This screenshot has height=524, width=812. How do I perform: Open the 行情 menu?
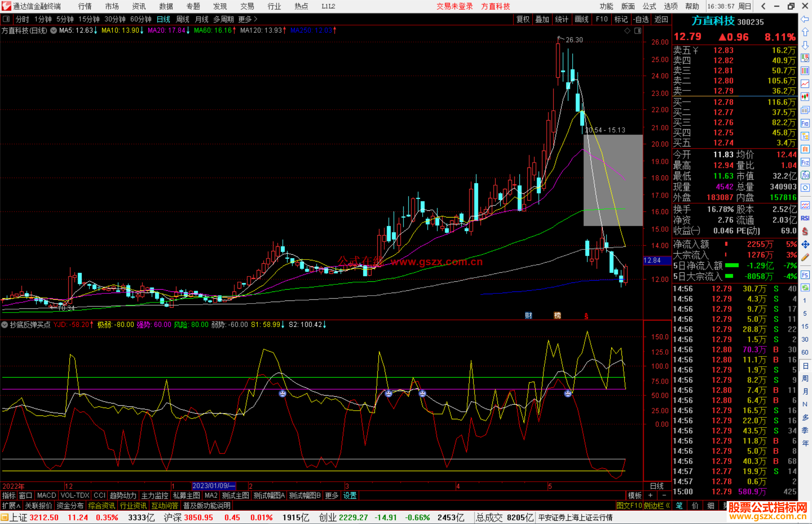pyautogui.click(x=85, y=6)
